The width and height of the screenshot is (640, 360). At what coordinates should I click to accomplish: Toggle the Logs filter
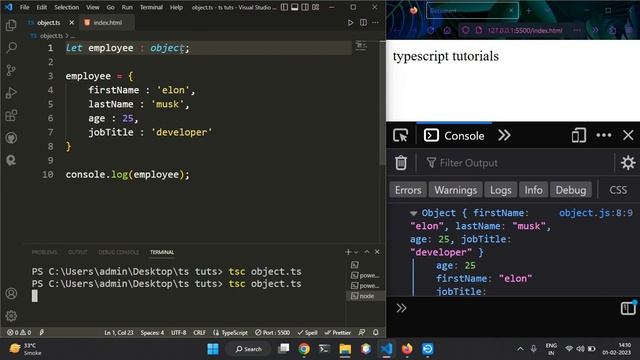tap(500, 190)
